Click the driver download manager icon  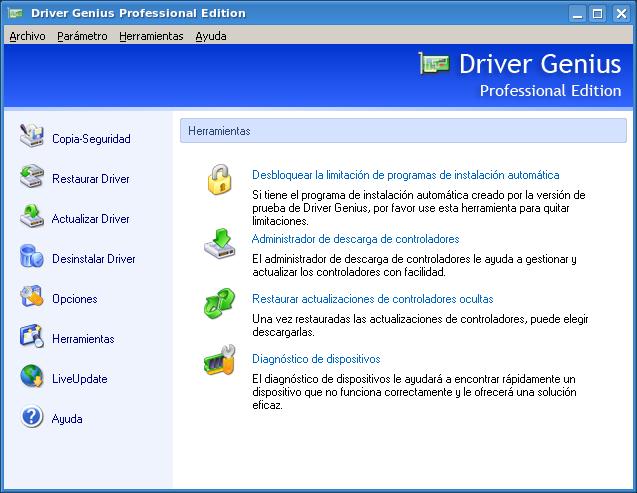[x=220, y=244]
